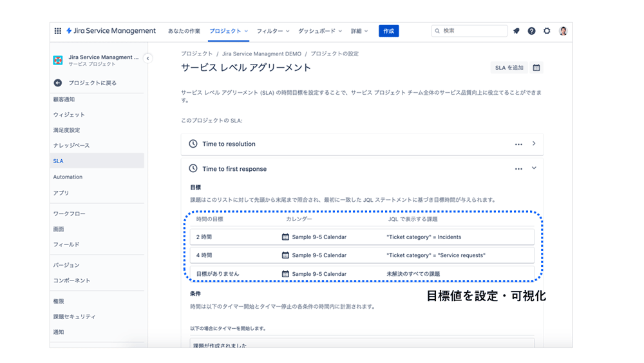Open the user profile avatar

click(563, 31)
